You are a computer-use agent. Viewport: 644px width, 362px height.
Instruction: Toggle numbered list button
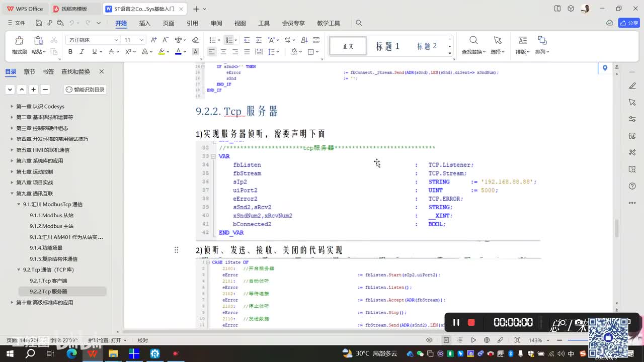pos(229,40)
